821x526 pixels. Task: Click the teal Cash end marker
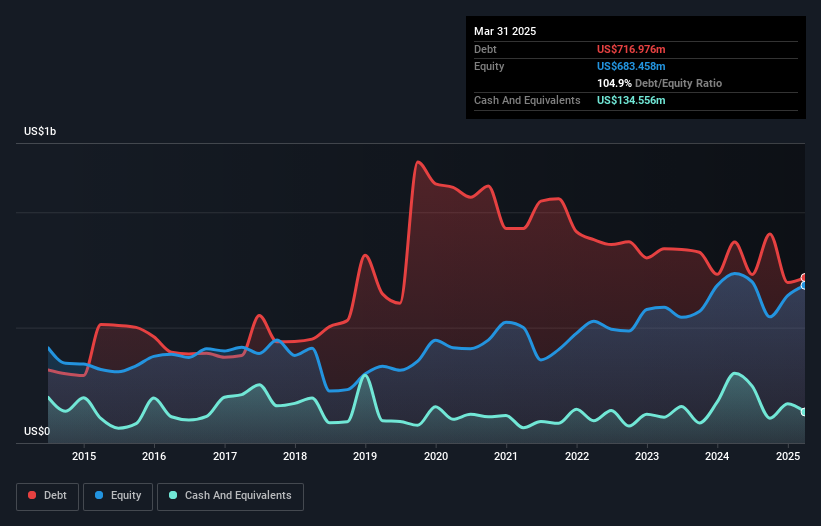coord(805,412)
